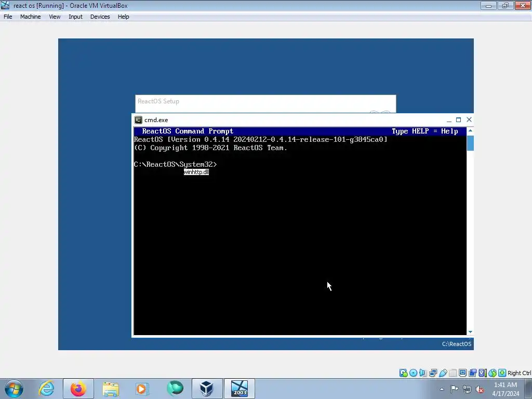Click the cmd.exe scrollbar thumb
Screen dimensions: 532x399
[x=470, y=143]
